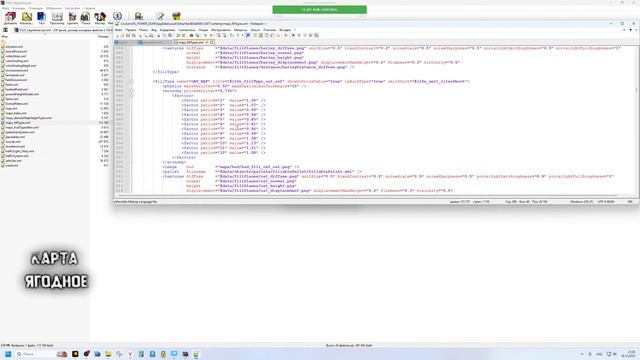
Task: Open Notepad++ Синтаксисы menu
Action: pyautogui.click(x=187, y=30)
